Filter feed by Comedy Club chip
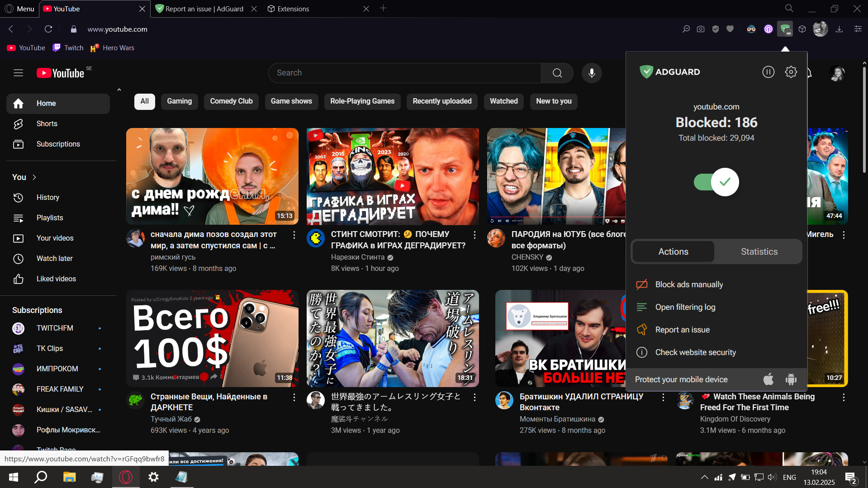 tap(231, 101)
